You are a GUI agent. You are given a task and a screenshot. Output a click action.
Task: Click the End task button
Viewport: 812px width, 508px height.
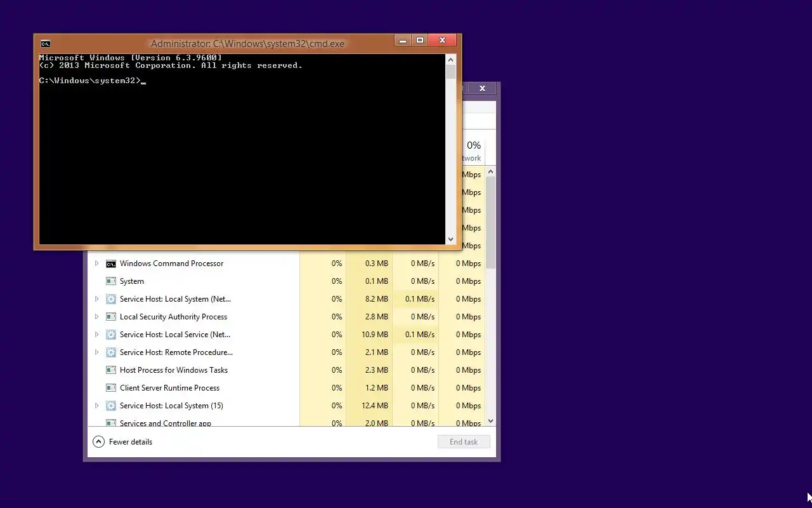pos(464,442)
